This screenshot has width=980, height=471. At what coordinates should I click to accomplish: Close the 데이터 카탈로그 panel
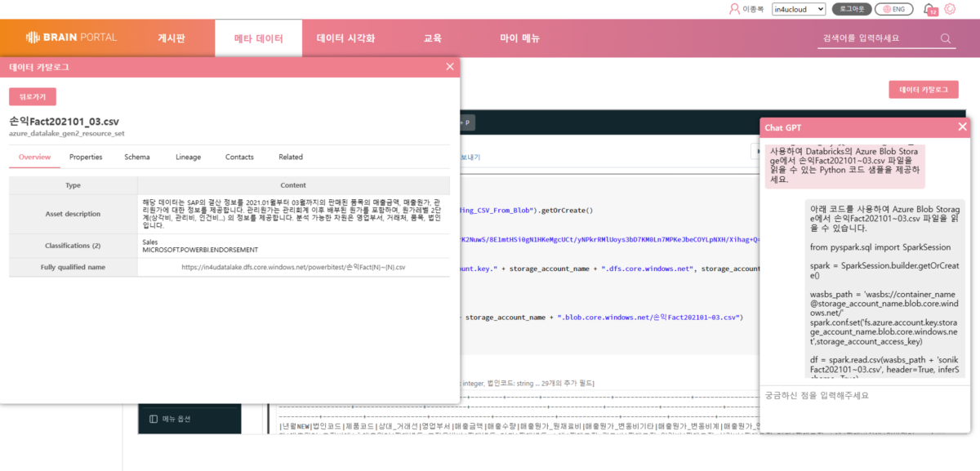click(449, 67)
